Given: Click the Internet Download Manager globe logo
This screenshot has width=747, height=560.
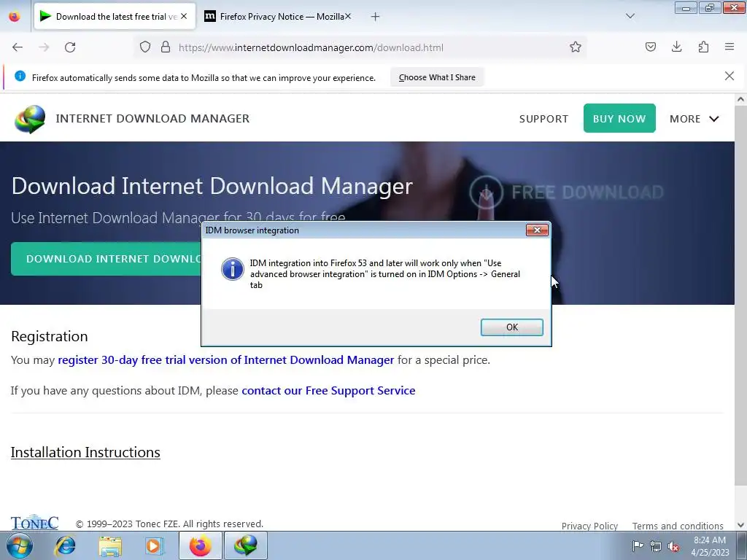Looking at the screenshot, I should 30,119.
